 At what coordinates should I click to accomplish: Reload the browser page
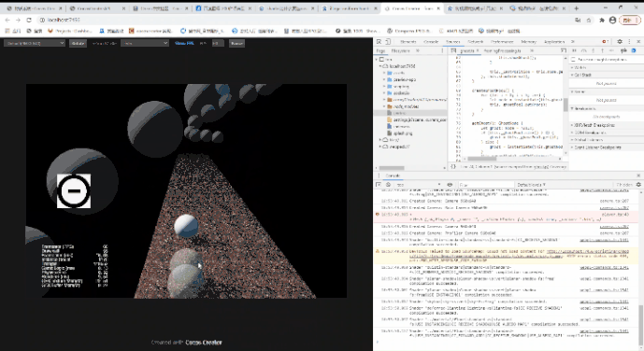pos(29,20)
